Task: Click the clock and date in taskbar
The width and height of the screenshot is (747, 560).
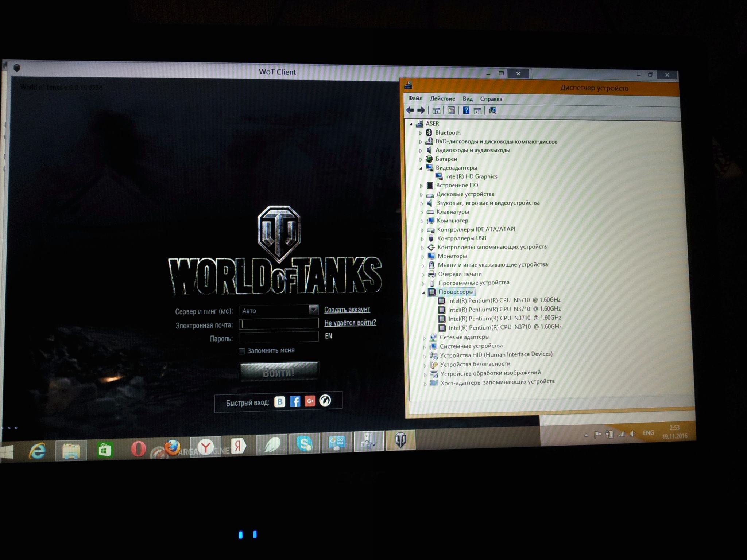Action: 674,432
